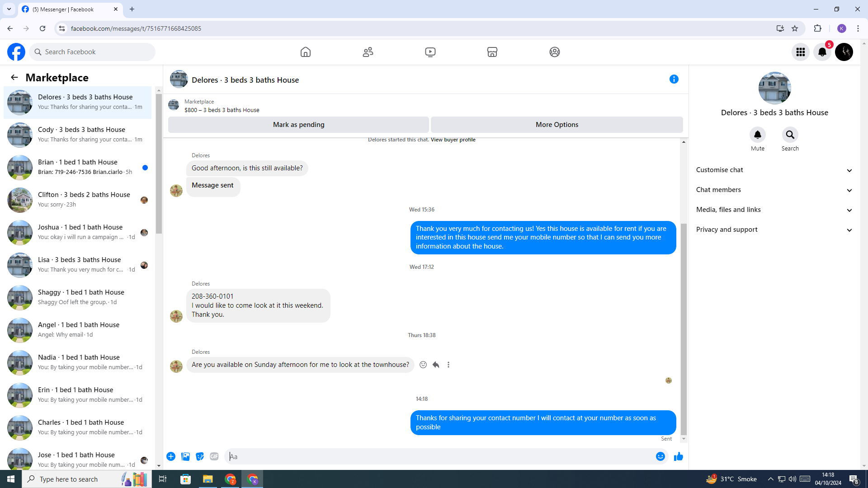Open more options for Sunday message
Screen dimensions: 868x488
pyautogui.click(x=448, y=365)
